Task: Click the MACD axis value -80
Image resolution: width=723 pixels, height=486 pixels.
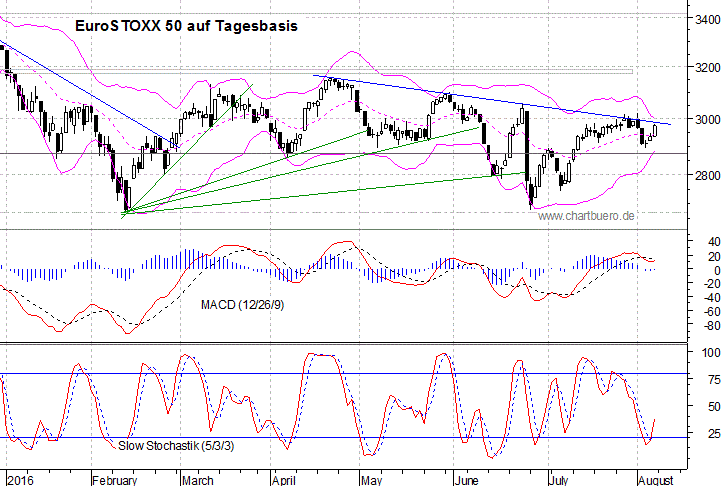Action: [x=711, y=326]
